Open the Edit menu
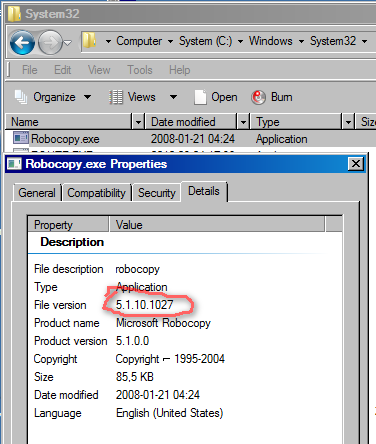 [63, 70]
